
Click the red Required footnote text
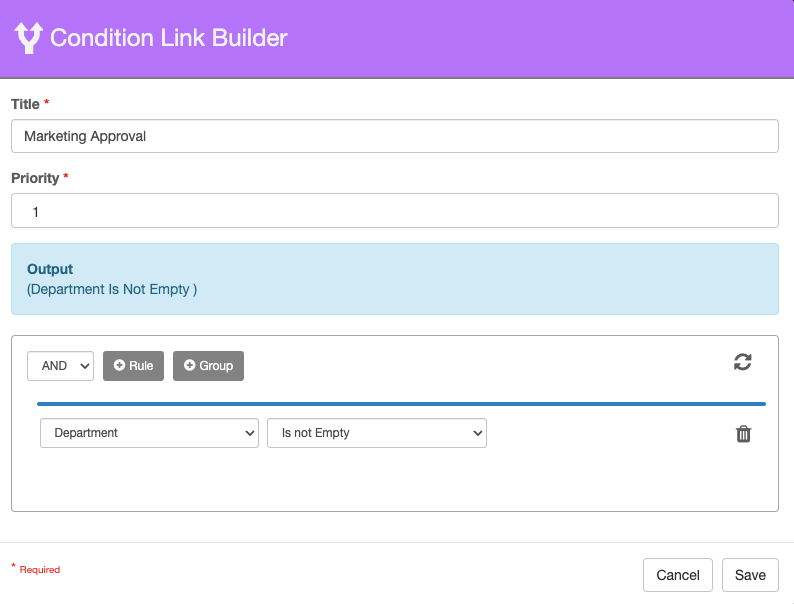(39, 570)
